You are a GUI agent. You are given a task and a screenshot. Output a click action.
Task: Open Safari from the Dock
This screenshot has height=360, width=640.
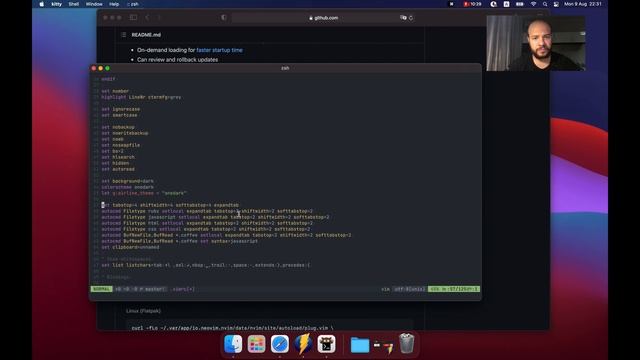pos(280,344)
